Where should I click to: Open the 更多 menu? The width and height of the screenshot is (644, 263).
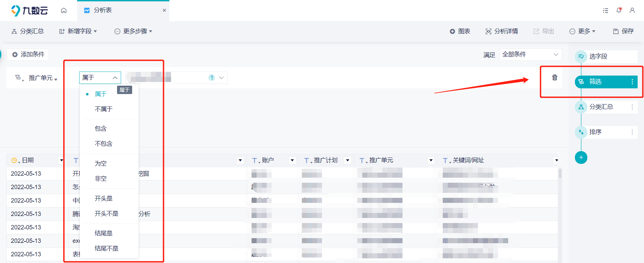point(582,31)
